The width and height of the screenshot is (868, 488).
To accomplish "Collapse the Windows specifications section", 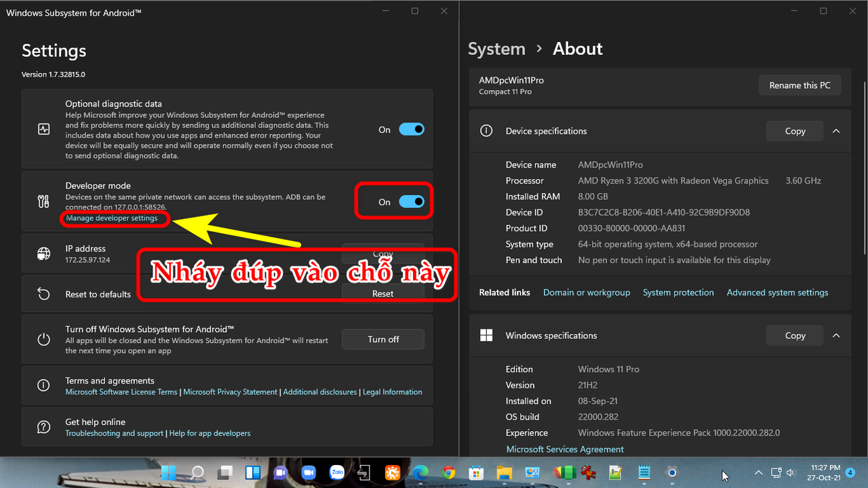I will pos(836,335).
